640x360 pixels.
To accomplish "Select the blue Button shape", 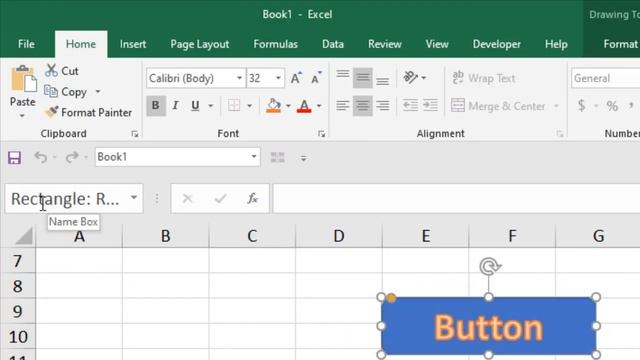I will coord(489,326).
